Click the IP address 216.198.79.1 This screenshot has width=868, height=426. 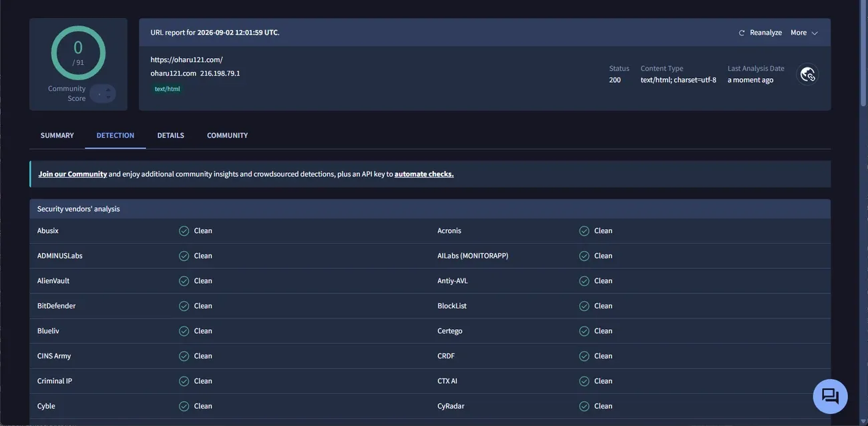coord(220,73)
